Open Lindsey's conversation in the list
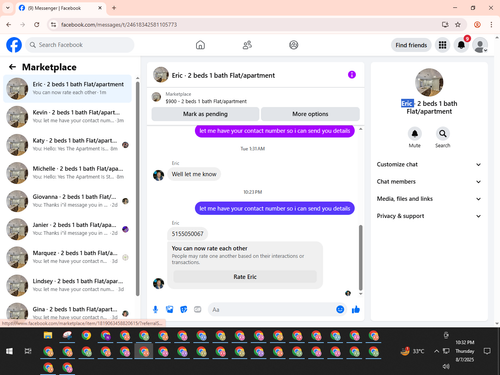 tap(68, 285)
